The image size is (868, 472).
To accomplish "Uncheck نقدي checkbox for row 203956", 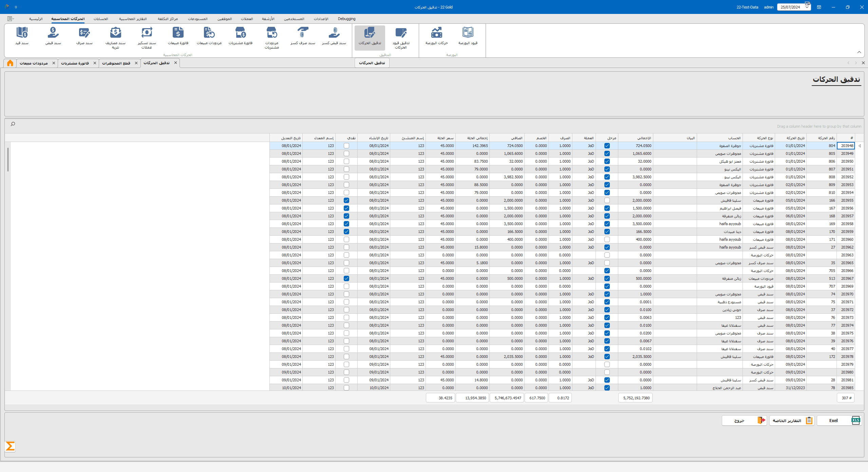I will 346,208.
